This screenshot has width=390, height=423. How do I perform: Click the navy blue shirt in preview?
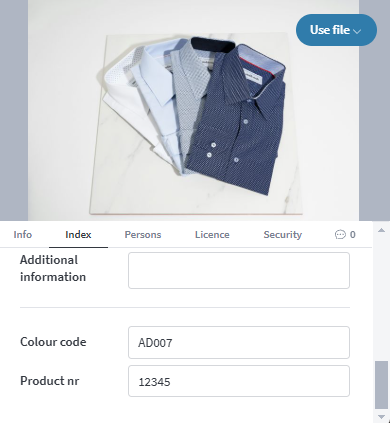236,120
